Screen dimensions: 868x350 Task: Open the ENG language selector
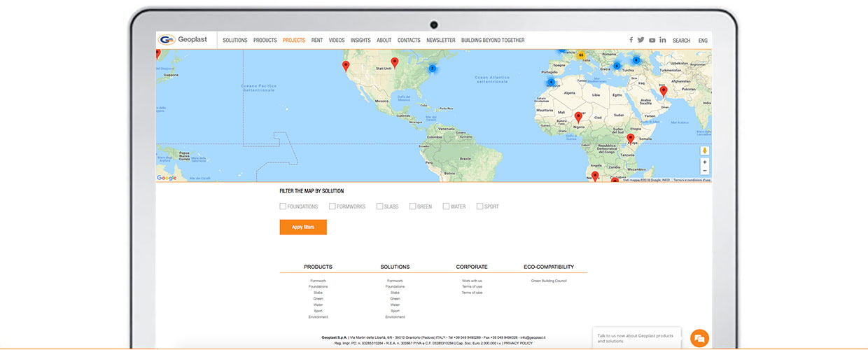[x=703, y=41]
